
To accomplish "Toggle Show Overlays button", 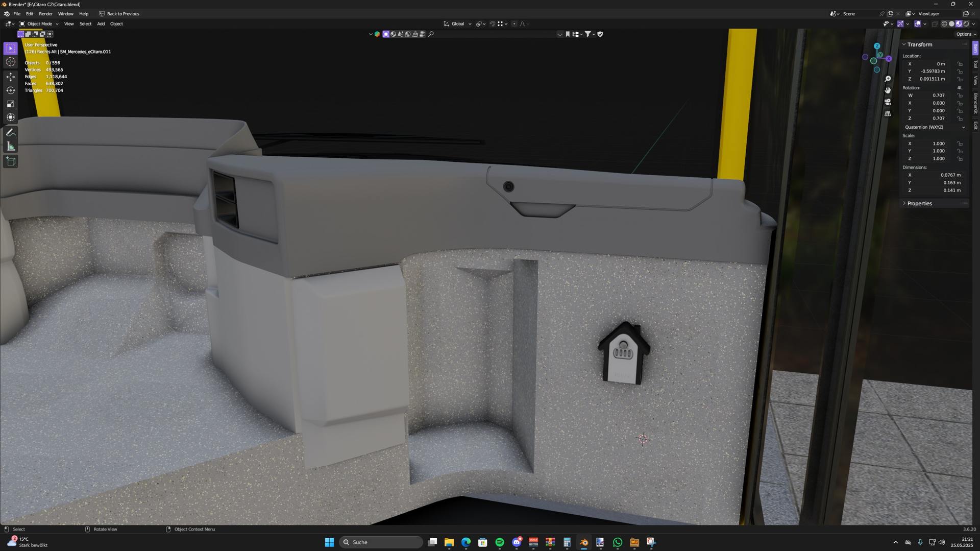I will (917, 24).
